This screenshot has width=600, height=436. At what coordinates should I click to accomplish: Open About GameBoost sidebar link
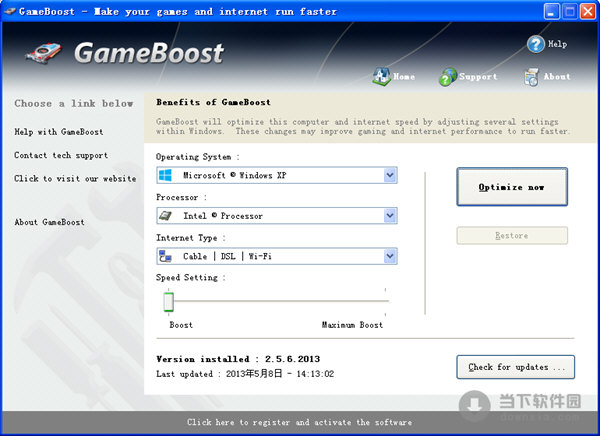click(x=49, y=222)
